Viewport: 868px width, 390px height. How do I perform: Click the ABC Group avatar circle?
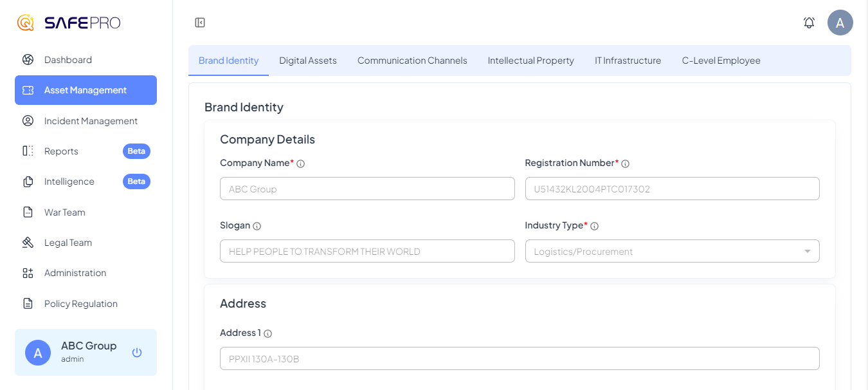pyautogui.click(x=38, y=353)
